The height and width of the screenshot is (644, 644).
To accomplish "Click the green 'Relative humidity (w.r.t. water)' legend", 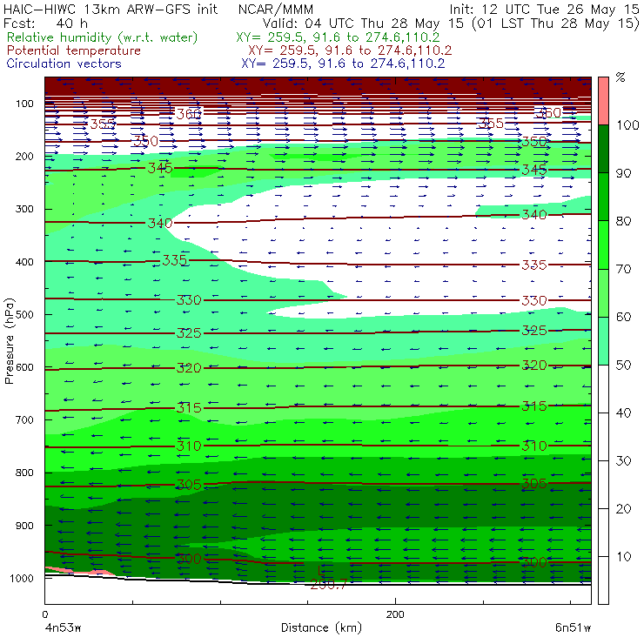I will [x=103, y=37].
